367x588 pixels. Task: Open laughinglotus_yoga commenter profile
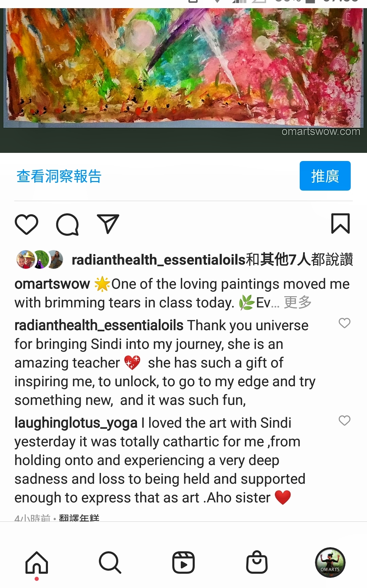76,423
